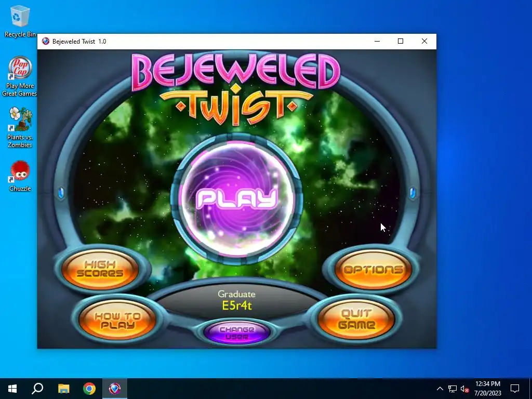
Task: Open taskbar search magnifier
Action: coord(37,389)
